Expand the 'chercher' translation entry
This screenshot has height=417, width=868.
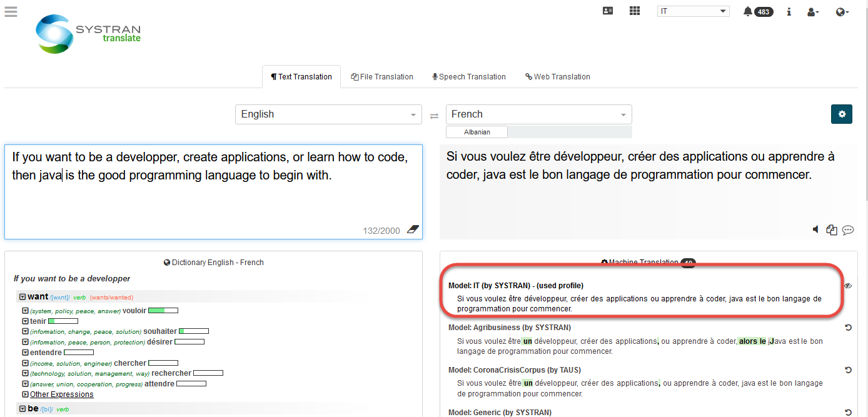tap(25, 363)
